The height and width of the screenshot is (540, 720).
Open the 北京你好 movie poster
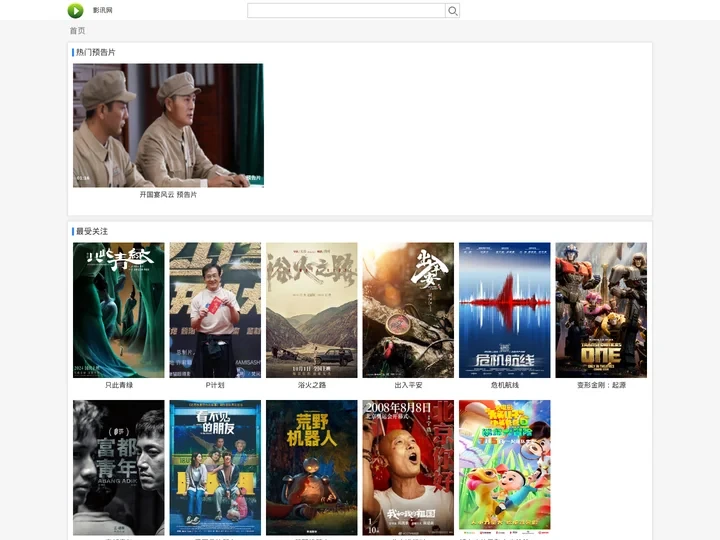pos(408,467)
